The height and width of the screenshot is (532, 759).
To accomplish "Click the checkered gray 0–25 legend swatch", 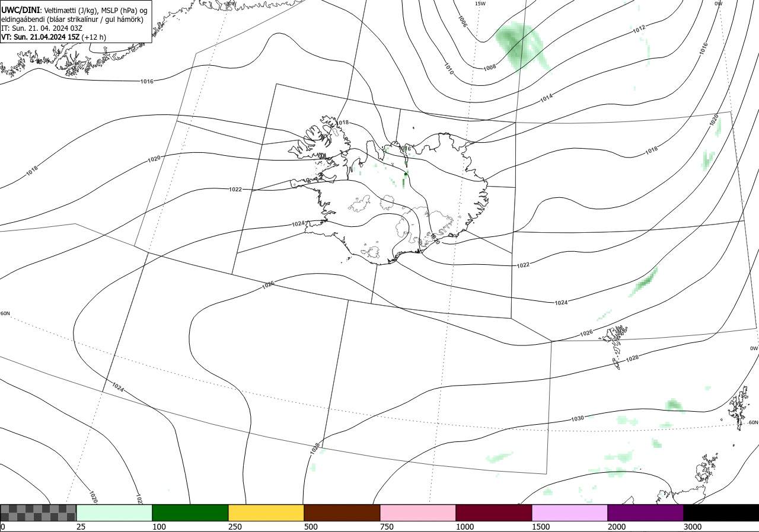I will tap(39, 512).
